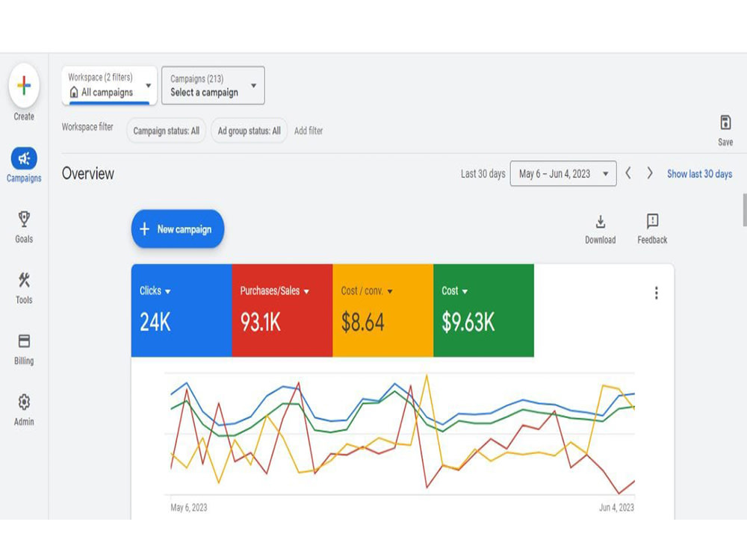Change the Cost metric dropdown
This screenshot has width=747, height=560.
tap(454, 291)
